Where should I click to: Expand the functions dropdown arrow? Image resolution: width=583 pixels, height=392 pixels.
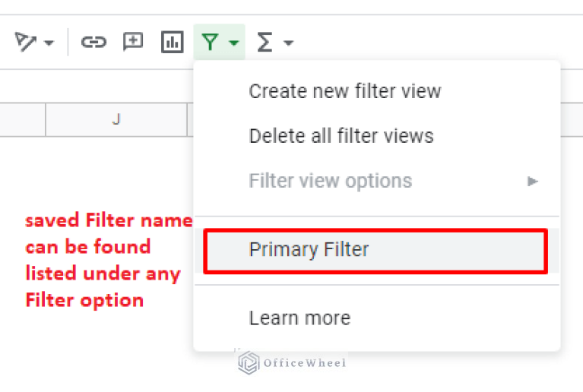(x=288, y=43)
